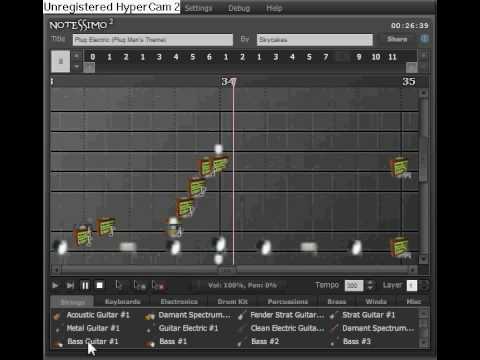Pause the song playback
The height and width of the screenshot is (360, 480).
coord(85,285)
